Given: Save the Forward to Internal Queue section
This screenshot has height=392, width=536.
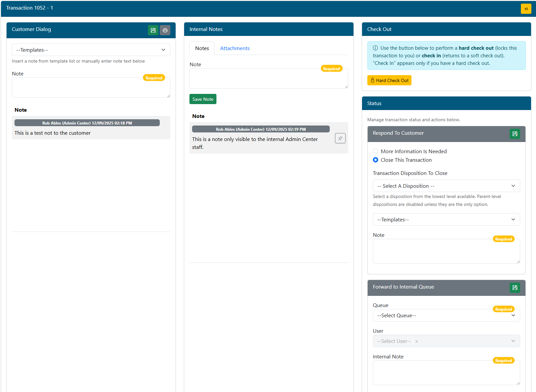Looking at the screenshot, I should 515,288.
